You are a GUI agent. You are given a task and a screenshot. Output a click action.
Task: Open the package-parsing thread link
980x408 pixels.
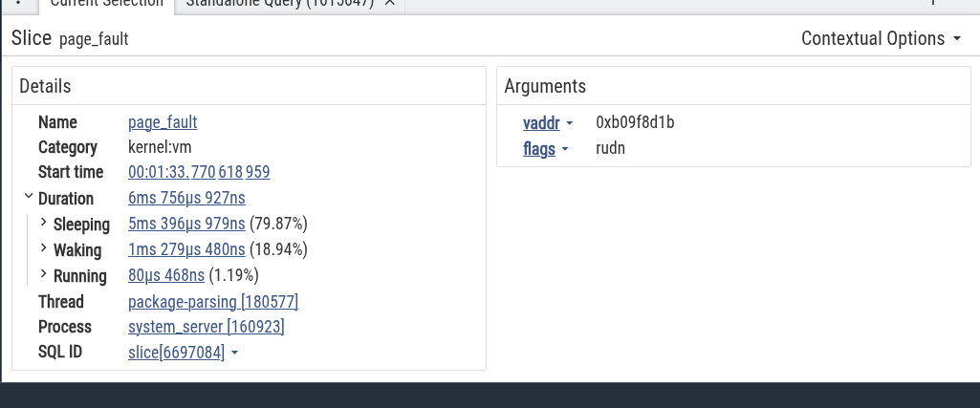(213, 302)
